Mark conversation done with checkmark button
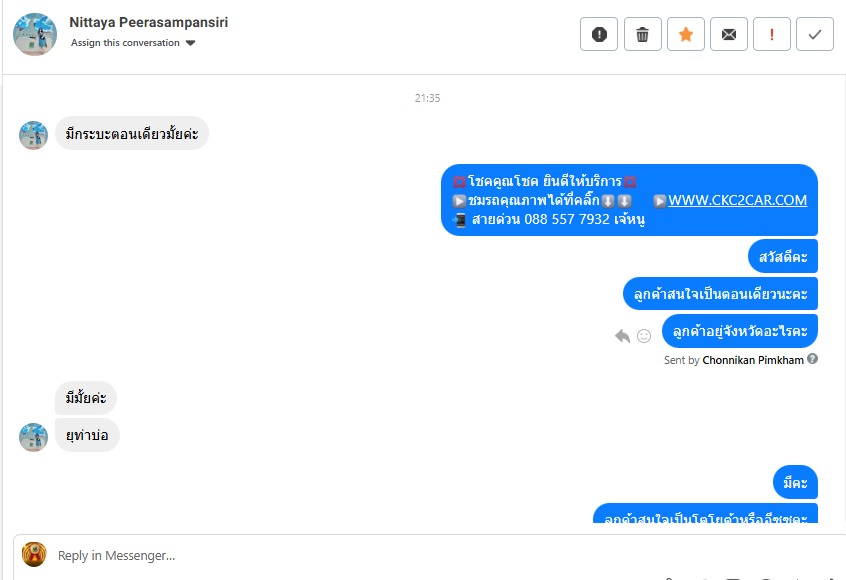Viewport: 846px width, 580px height. (815, 34)
